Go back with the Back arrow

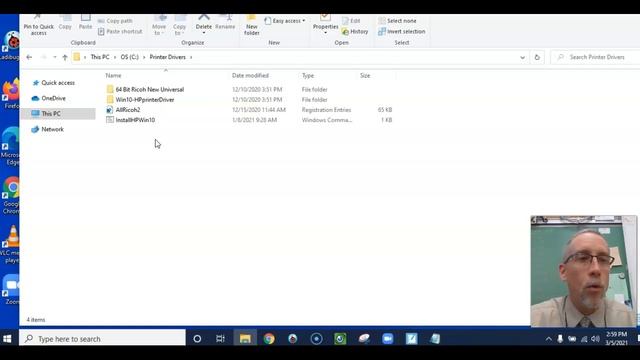[29, 57]
